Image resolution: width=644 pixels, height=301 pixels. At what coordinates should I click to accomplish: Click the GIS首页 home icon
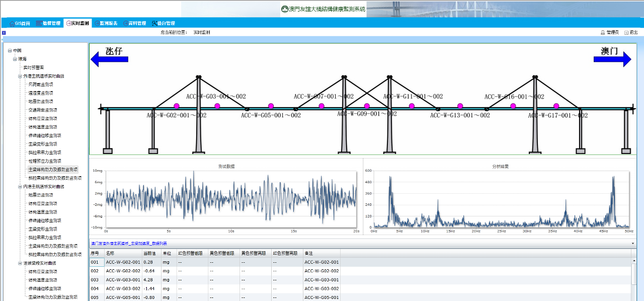pos(12,23)
